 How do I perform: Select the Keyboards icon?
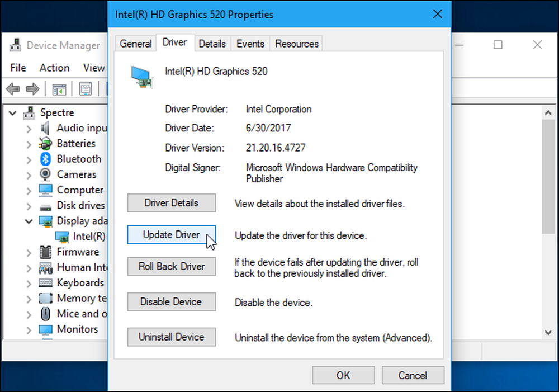tap(45, 283)
